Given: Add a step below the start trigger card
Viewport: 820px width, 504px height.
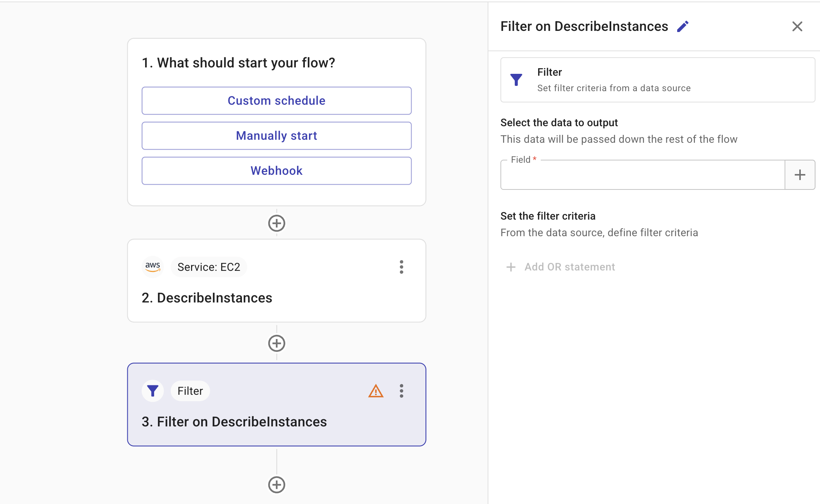Looking at the screenshot, I should click(x=277, y=223).
